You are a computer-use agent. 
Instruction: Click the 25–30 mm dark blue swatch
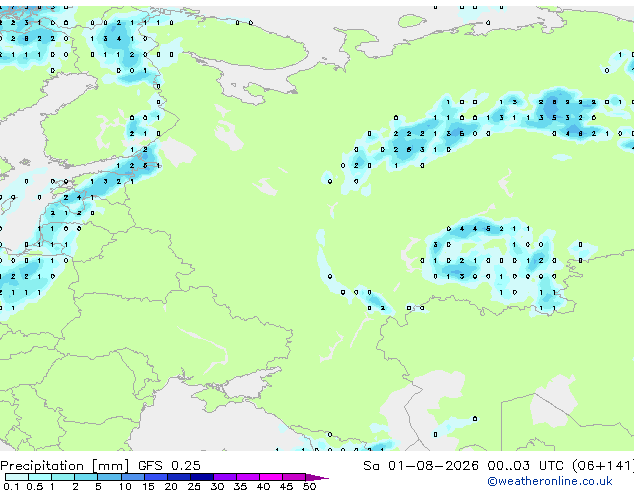(x=202, y=477)
